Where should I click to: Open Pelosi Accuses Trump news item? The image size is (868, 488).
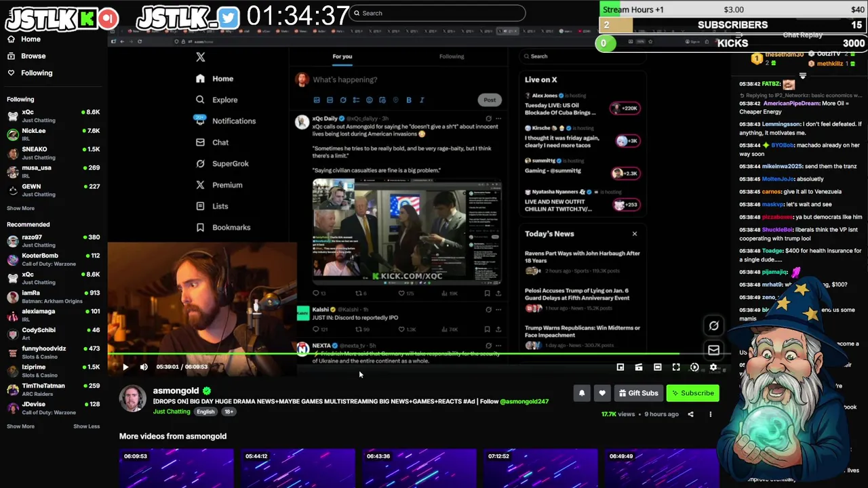(583, 299)
